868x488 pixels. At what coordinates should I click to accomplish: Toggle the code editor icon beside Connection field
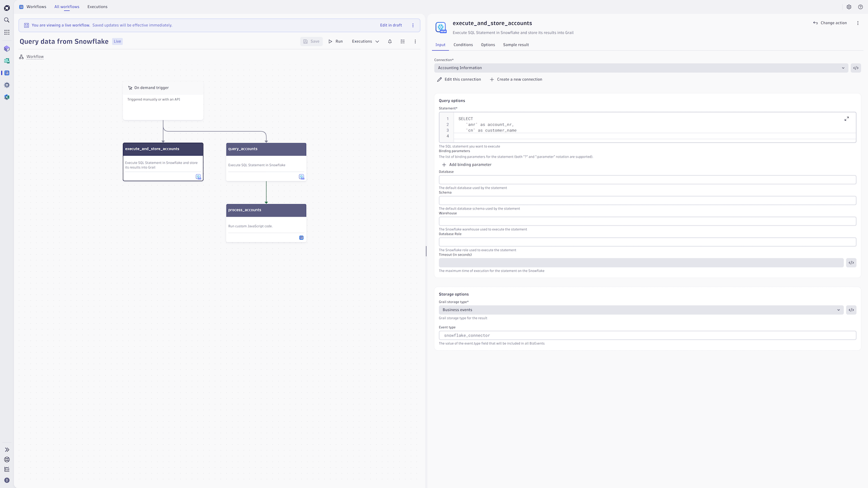coord(855,68)
